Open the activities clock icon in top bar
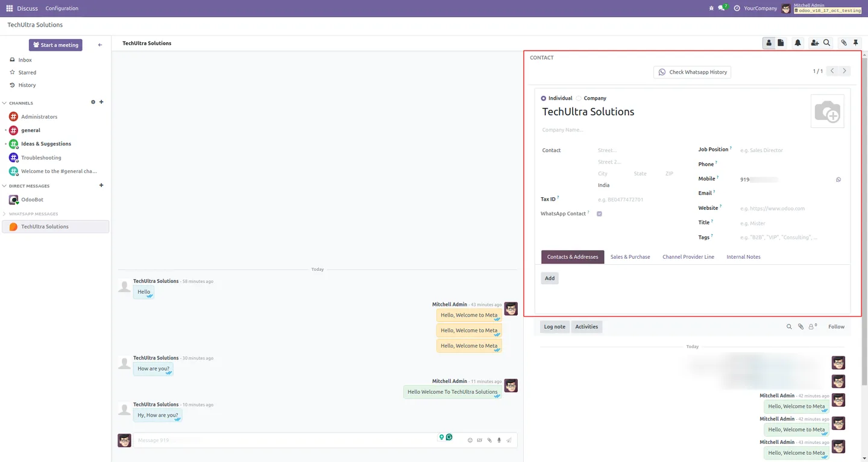This screenshot has width=868, height=462. pyautogui.click(x=737, y=8)
